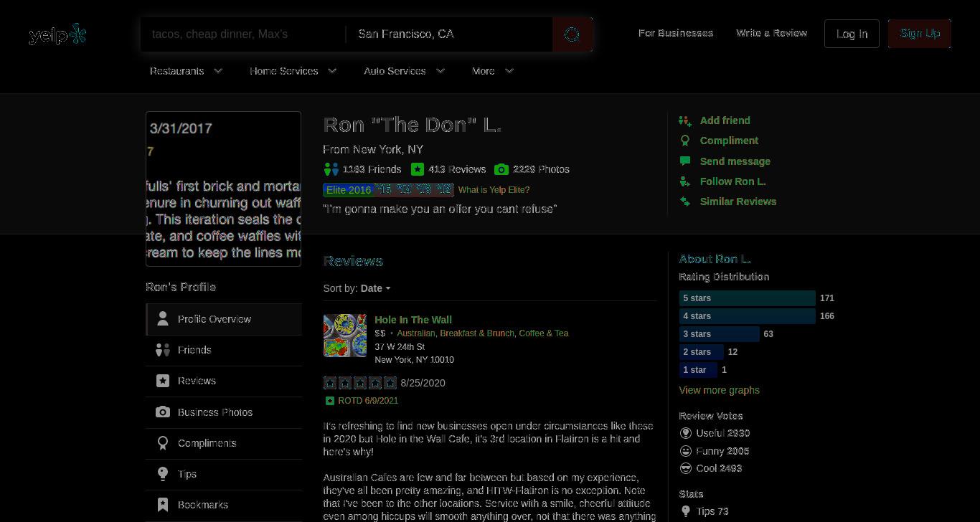This screenshot has width=980, height=522.
Task: Click the Add friend link
Action: pyautogui.click(x=725, y=120)
